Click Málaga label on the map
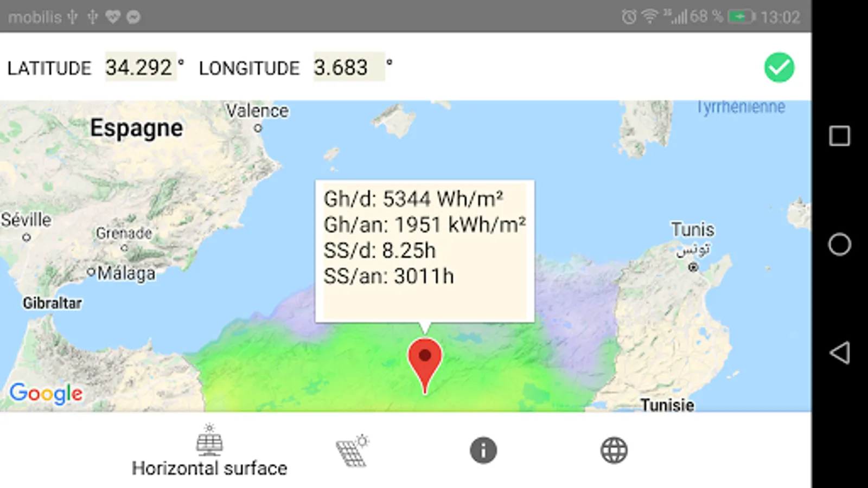Image resolution: width=868 pixels, height=488 pixels. click(126, 273)
